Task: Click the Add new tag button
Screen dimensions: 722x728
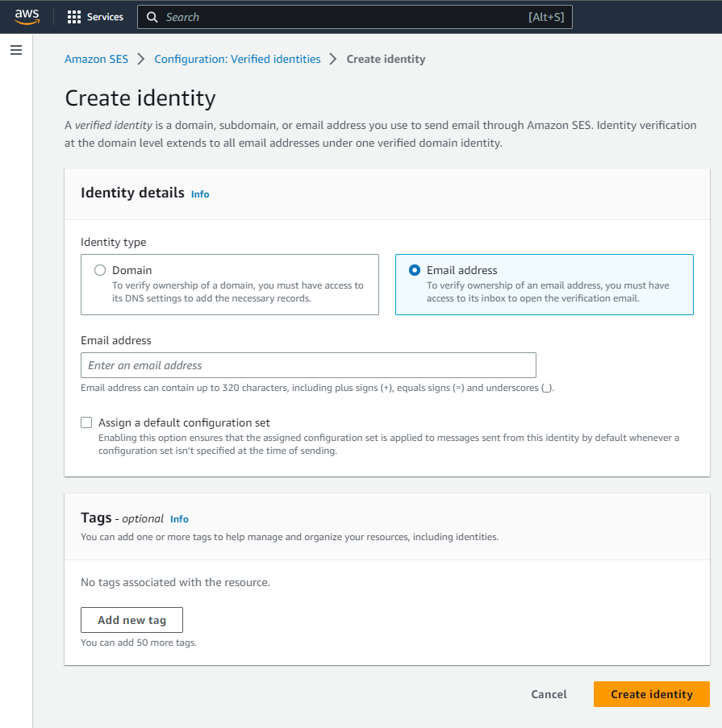Action: (x=132, y=620)
